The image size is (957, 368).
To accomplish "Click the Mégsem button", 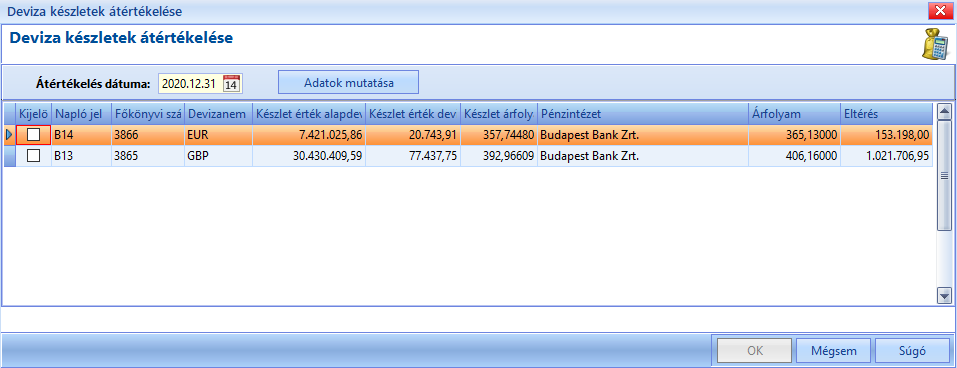I will pyautogui.click(x=833, y=351).
